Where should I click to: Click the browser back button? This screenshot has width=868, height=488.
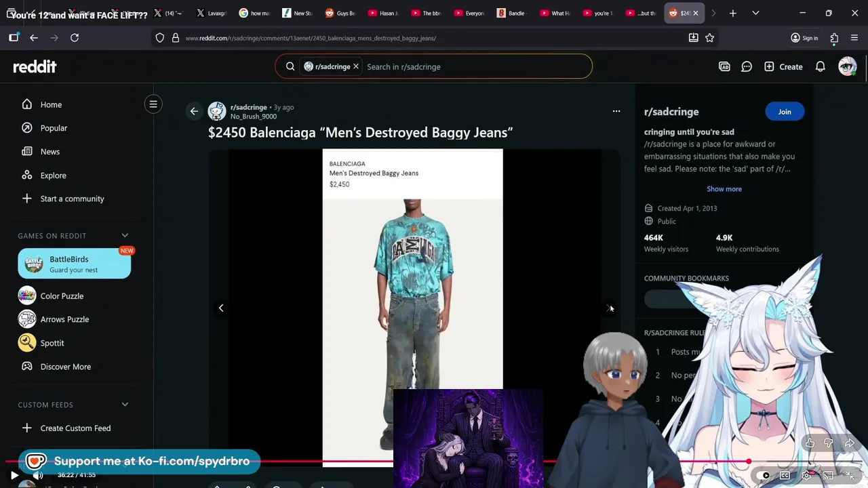tap(34, 38)
